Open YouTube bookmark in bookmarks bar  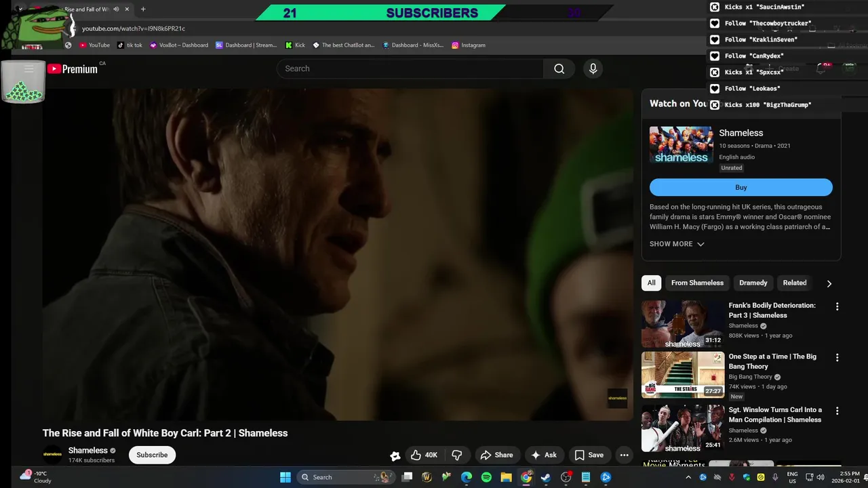(94, 45)
